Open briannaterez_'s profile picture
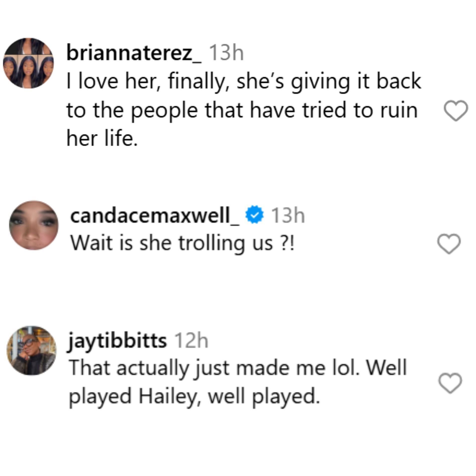476x476 pixels. 28,63
